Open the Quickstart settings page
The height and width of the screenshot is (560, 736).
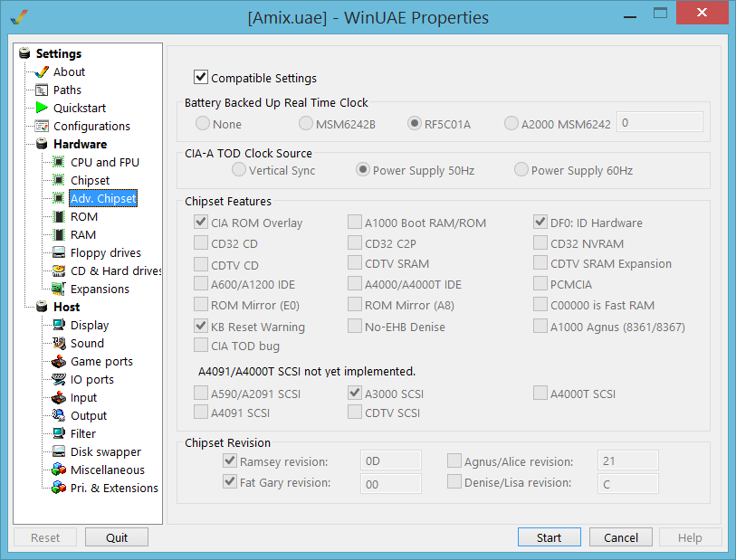[80, 108]
